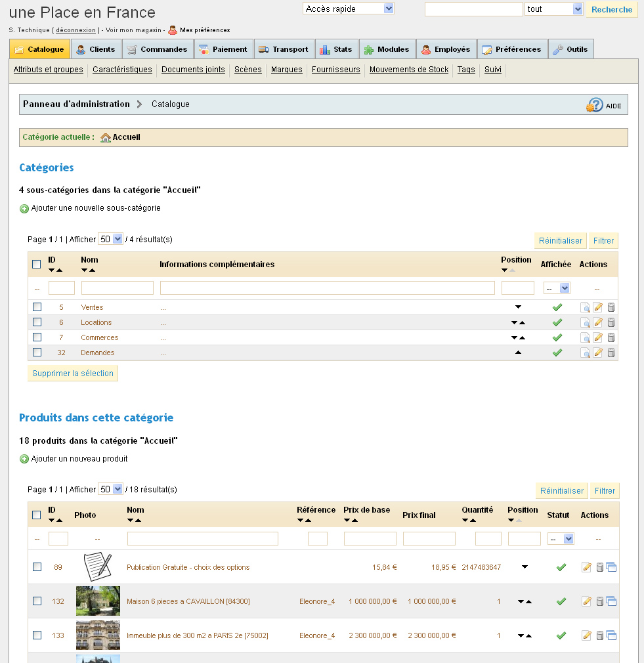Click categories Filtrer button
Screen dimensions: 644x663
point(603,241)
